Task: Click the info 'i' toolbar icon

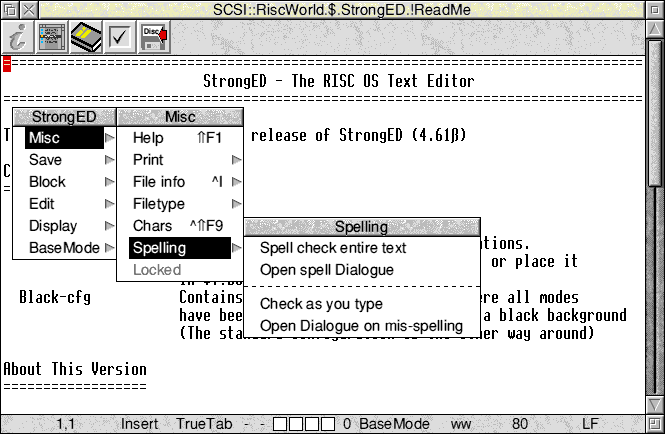Action: pos(16,37)
